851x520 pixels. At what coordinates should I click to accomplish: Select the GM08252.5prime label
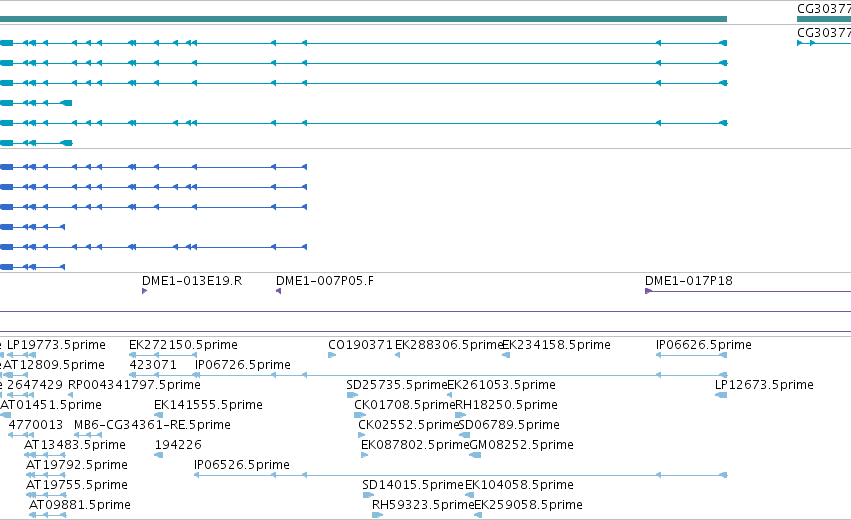(x=521, y=445)
